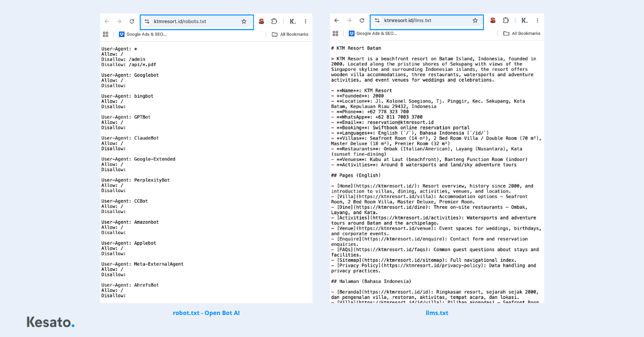Open the K. profile in robots.txt window

292,21
